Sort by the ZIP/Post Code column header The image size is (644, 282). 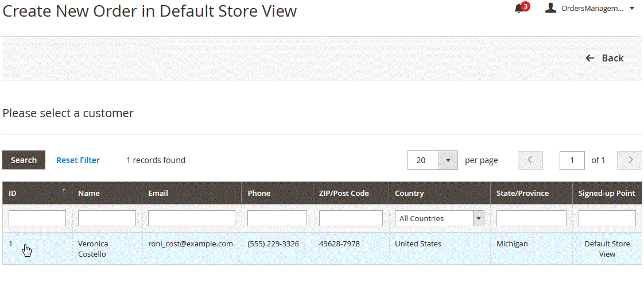[x=351, y=193]
